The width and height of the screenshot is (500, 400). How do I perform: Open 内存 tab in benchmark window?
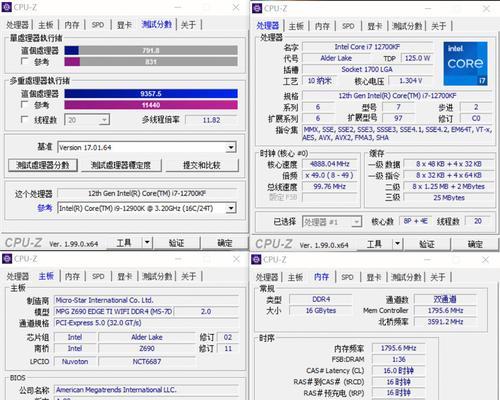pos(72,25)
